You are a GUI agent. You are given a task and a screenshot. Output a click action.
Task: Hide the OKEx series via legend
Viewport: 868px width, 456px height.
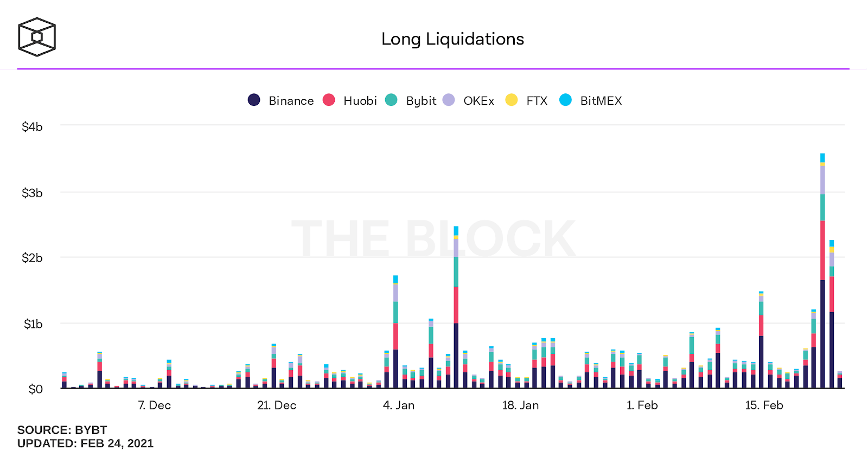click(x=468, y=100)
